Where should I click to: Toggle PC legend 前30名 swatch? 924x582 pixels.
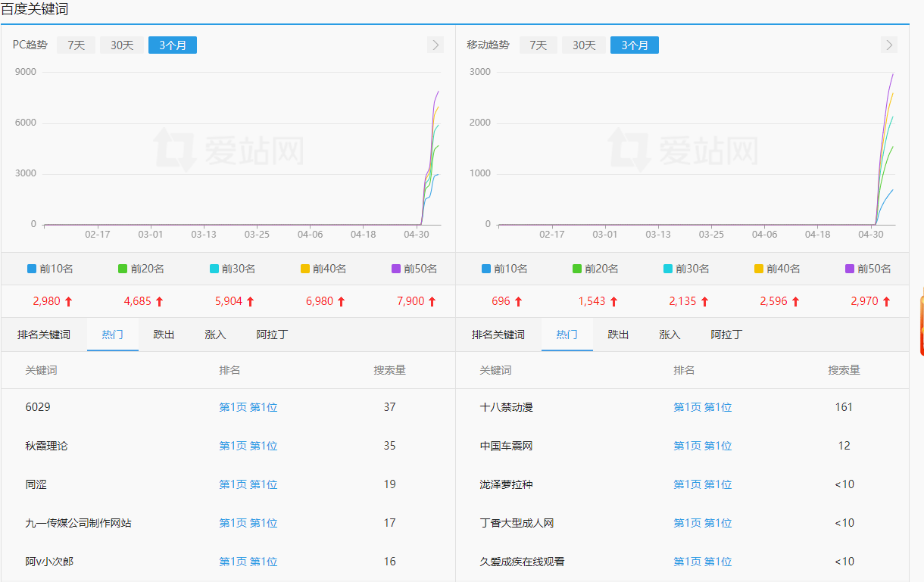[x=214, y=268]
